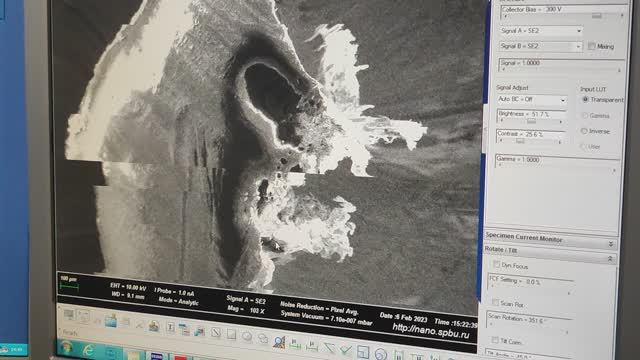Click Noise Reduction = Pixel Avg. entry
Screen dimensions: 640x360
point(319,308)
